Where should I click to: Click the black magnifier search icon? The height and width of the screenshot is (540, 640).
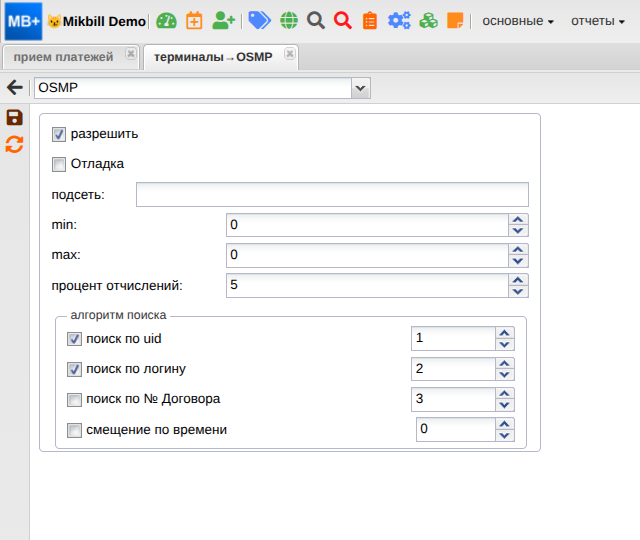[x=316, y=21]
